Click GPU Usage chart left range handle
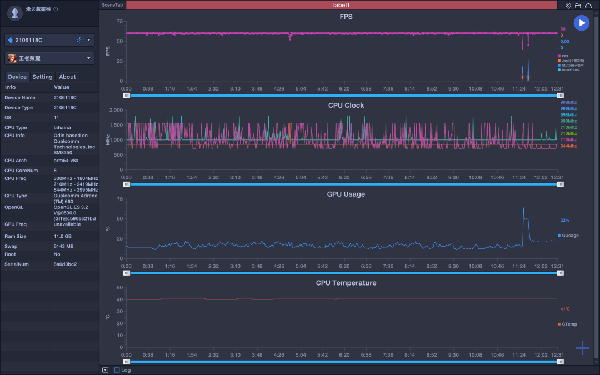Screen dimensions: 600x375 [127, 273]
